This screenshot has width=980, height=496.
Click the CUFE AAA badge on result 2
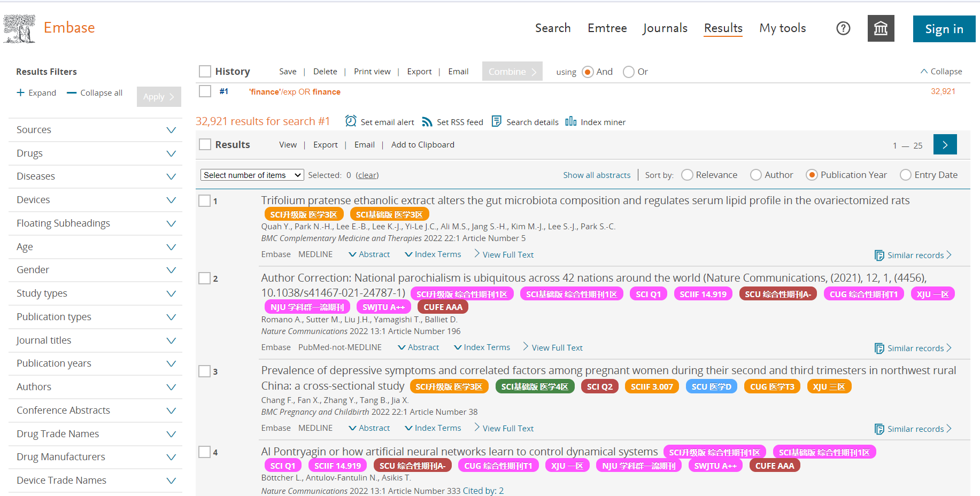click(443, 307)
